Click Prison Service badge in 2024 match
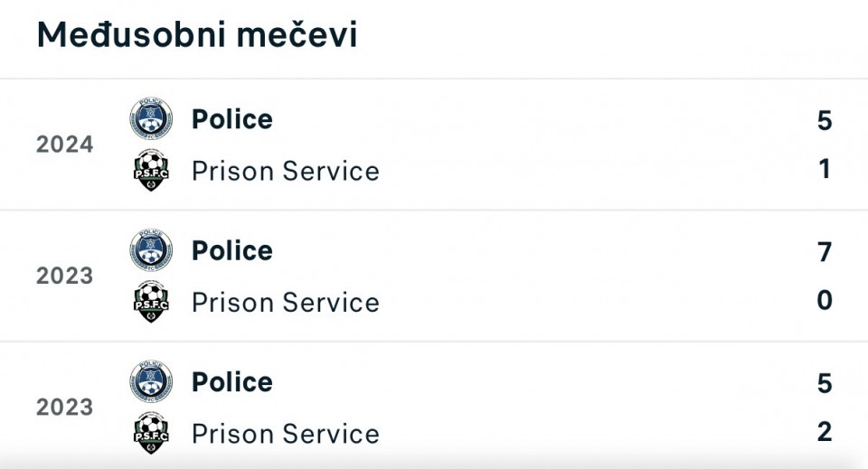Viewport: 868px width, 469px height. tap(151, 170)
